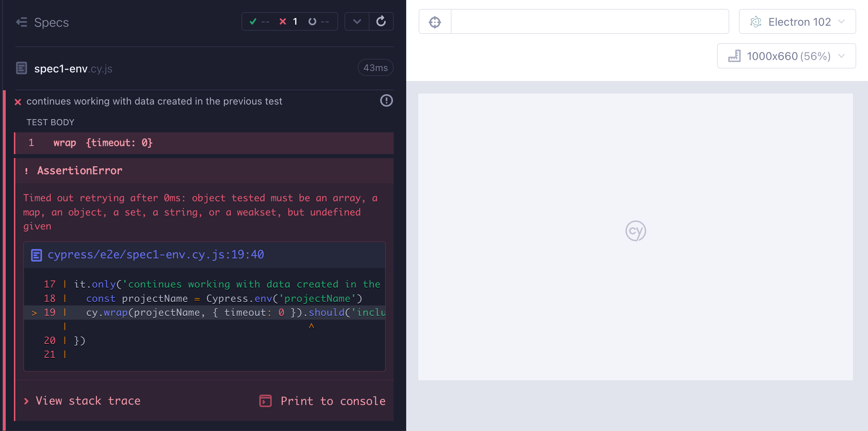The height and width of the screenshot is (431, 868).
Task: Click the spec file document icon next to spec1-env
Action: click(21, 68)
